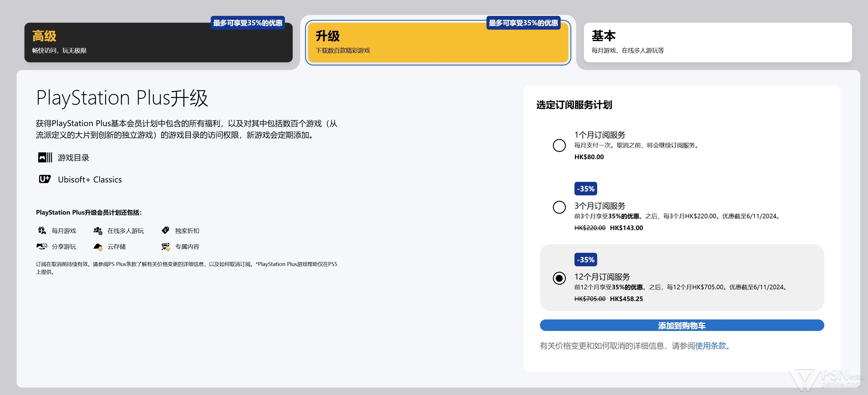Click the 游戏目录 label text
Image resolution: width=868 pixels, height=395 pixels.
point(73,158)
